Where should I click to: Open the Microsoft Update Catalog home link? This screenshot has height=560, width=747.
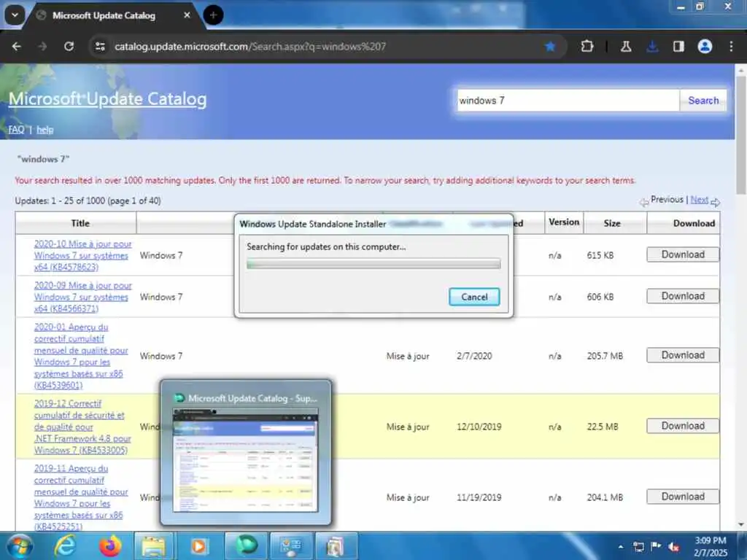click(x=108, y=99)
